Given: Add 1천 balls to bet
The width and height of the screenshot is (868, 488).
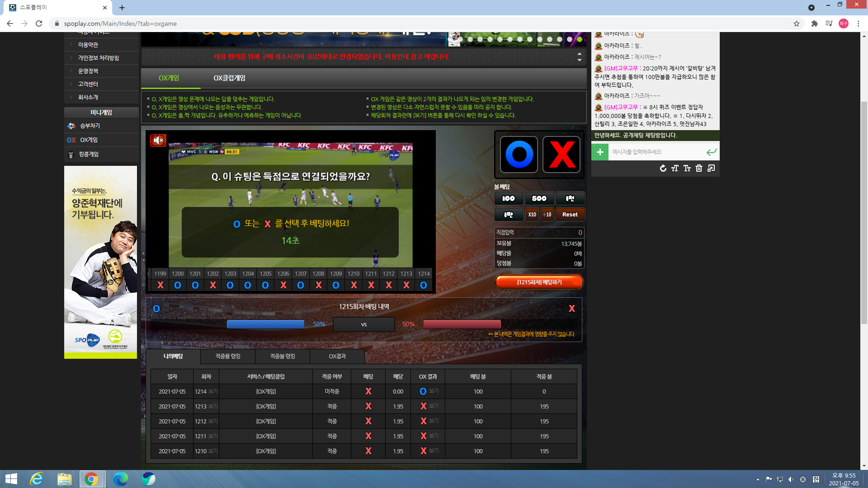Looking at the screenshot, I should [x=570, y=198].
